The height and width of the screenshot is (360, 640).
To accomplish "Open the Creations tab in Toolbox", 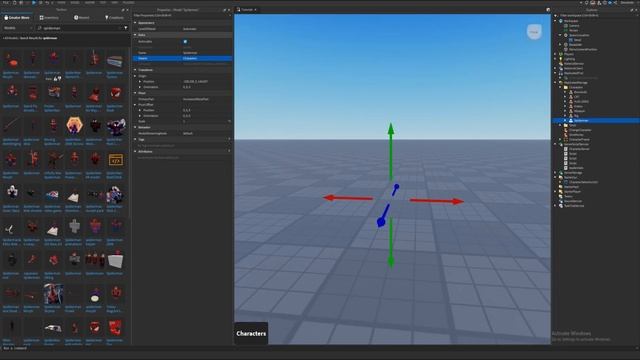I will point(114,18).
